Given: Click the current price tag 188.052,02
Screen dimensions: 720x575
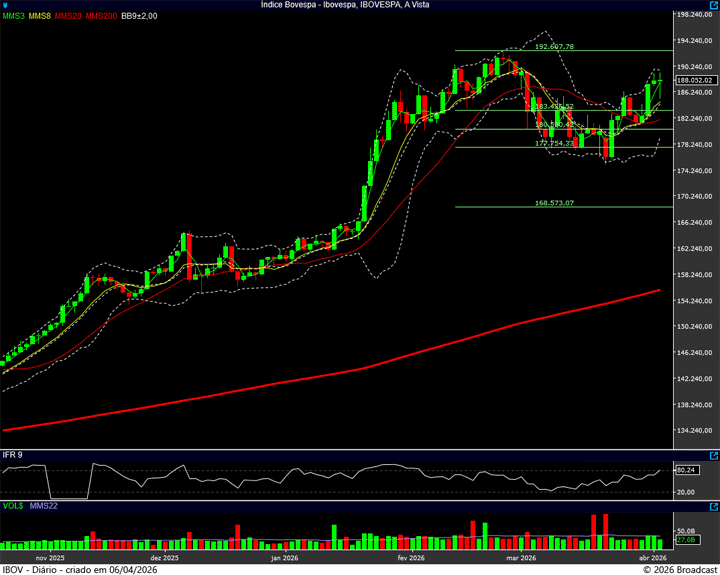Looking at the screenshot, I should (x=694, y=80).
